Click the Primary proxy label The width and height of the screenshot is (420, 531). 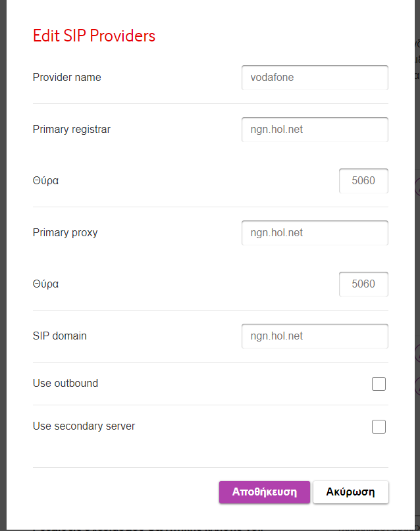[65, 233]
